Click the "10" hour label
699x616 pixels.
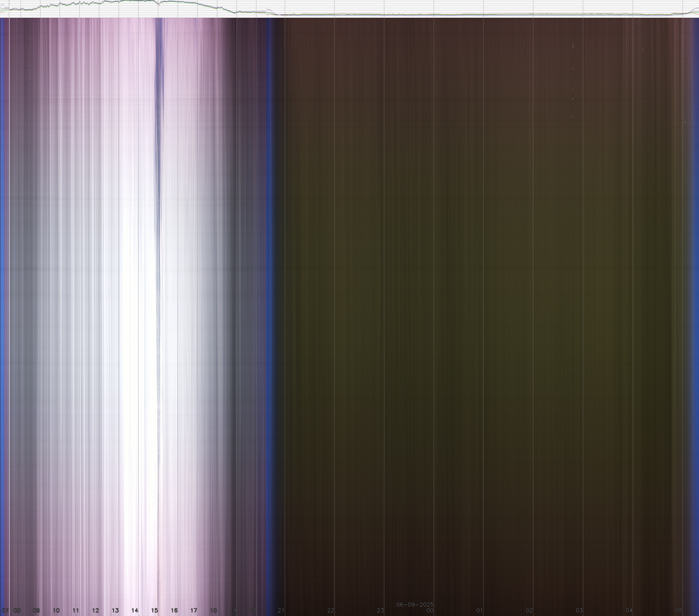[56, 610]
